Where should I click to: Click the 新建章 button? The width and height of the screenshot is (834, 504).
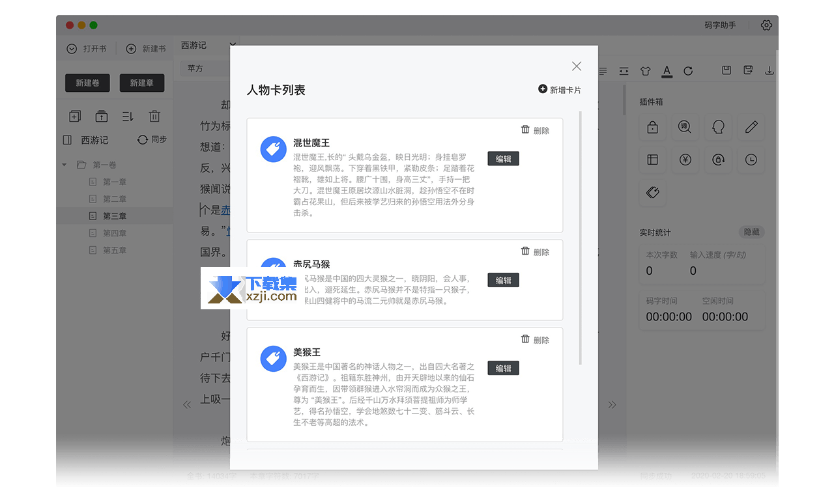pyautogui.click(x=142, y=83)
